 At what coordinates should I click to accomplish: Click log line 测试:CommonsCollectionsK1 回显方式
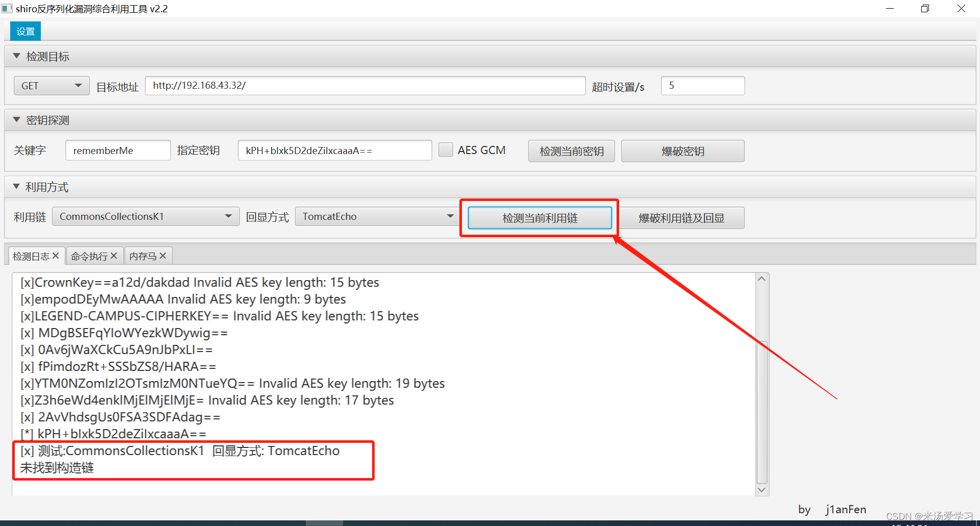point(180,451)
